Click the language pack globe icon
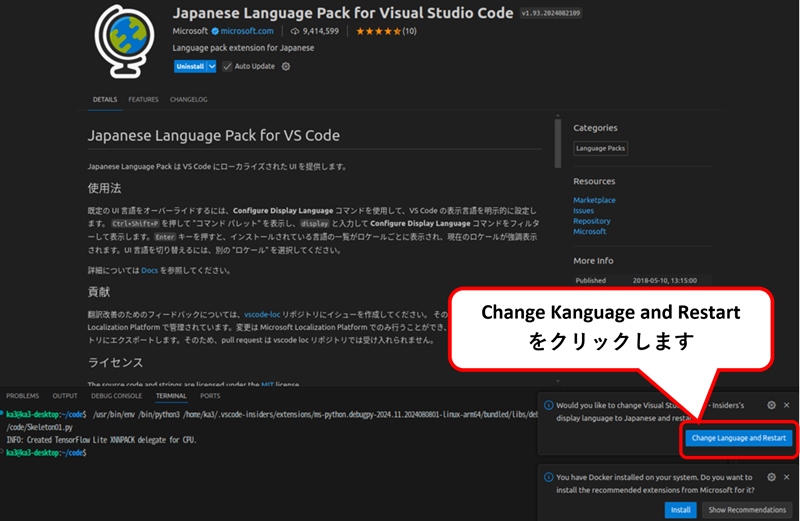The width and height of the screenshot is (800, 521). (125, 41)
